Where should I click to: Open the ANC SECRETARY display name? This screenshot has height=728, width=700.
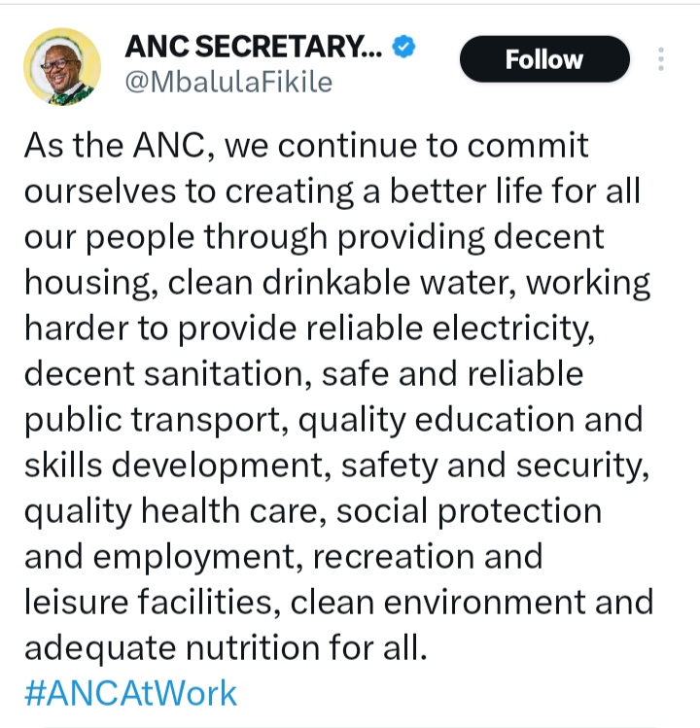pos(253,47)
